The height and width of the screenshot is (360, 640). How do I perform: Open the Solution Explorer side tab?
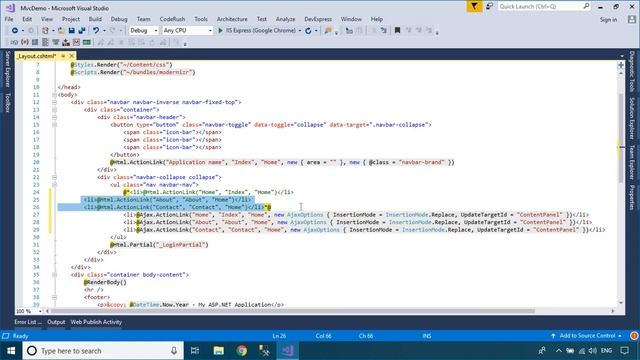click(632, 118)
